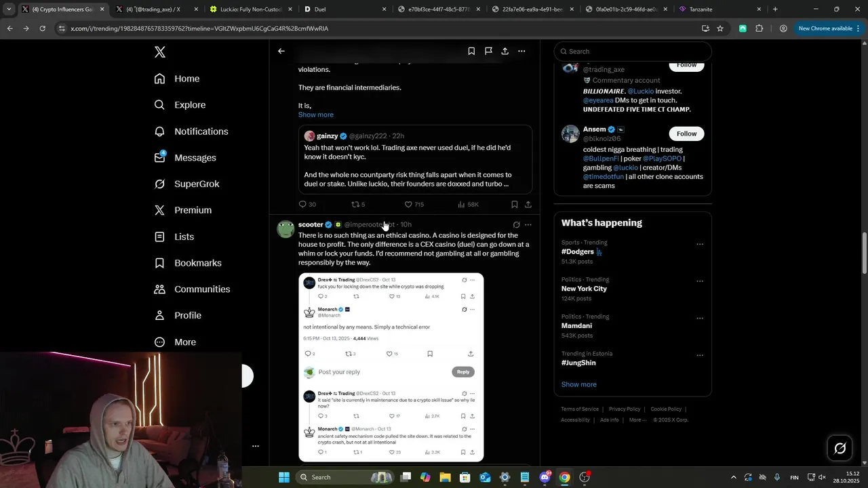Open Terms of Service link

coord(580,409)
